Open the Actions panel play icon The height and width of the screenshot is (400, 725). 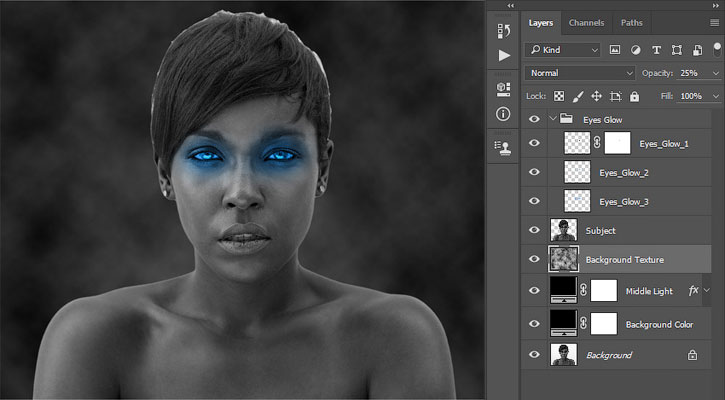tap(504, 55)
